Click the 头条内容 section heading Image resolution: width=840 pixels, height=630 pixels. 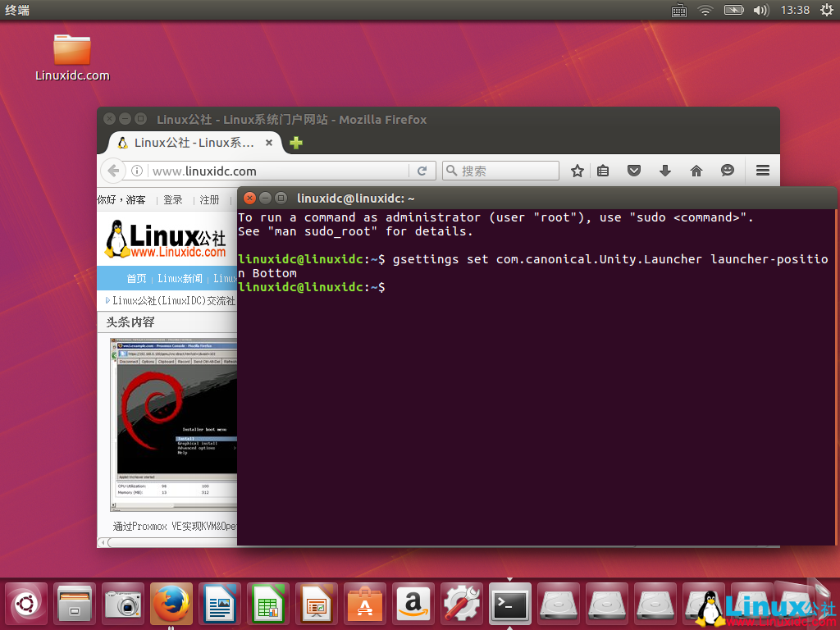(x=130, y=322)
